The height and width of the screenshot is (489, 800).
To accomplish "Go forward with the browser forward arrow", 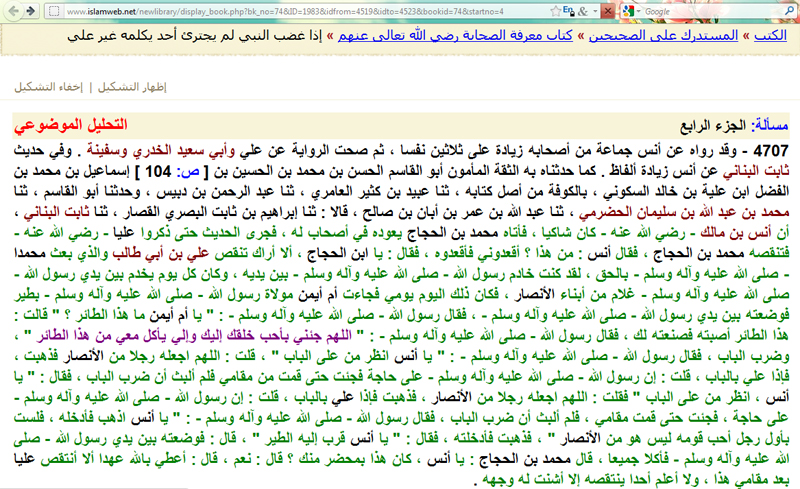I will [x=30, y=11].
